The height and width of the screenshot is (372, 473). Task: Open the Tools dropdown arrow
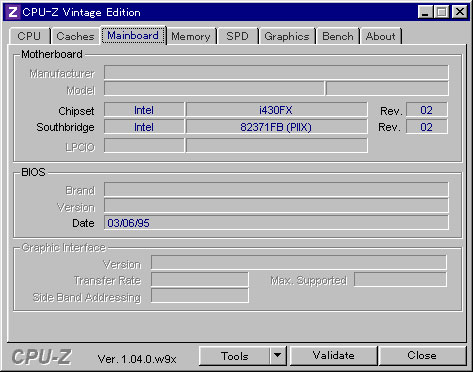(x=278, y=356)
